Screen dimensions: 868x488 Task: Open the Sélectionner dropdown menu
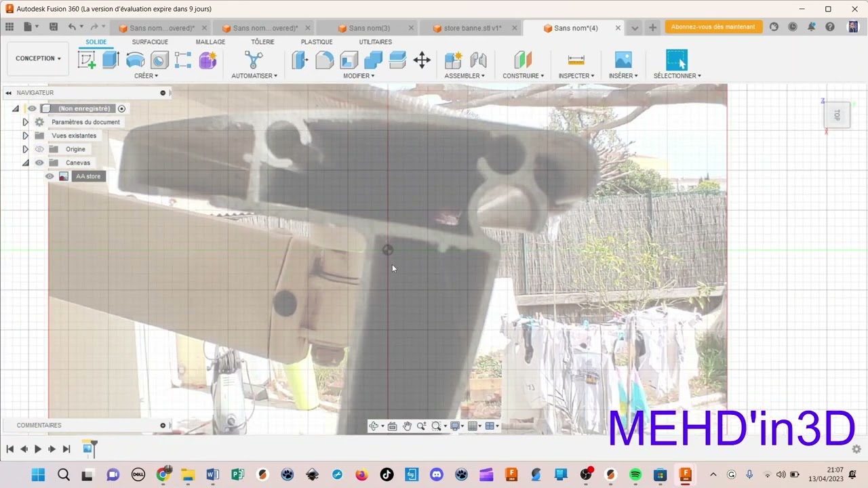click(x=677, y=76)
